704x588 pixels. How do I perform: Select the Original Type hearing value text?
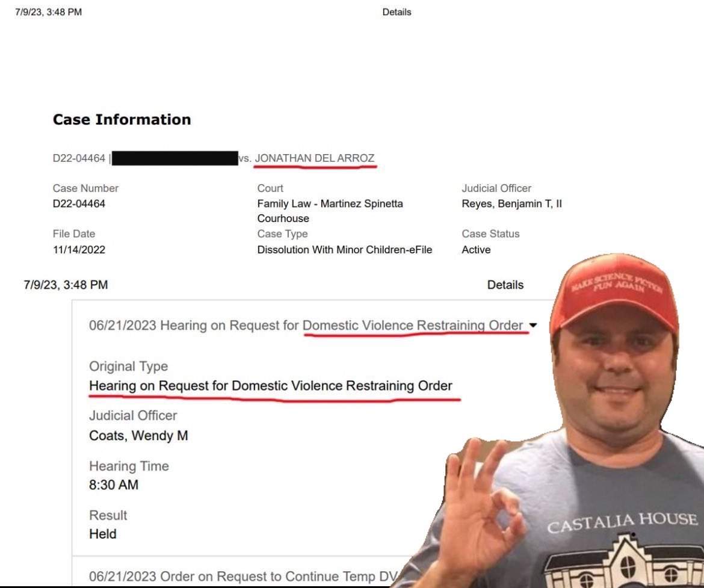271,386
